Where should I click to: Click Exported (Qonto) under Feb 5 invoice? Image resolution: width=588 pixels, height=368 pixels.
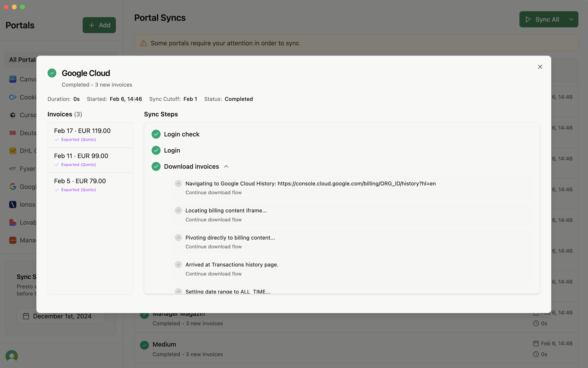(x=79, y=190)
